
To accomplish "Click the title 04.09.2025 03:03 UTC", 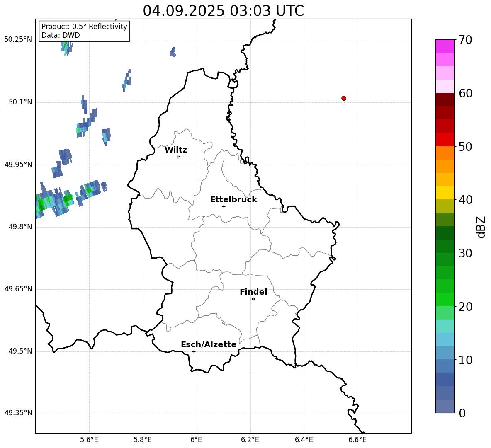I will [223, 11].
